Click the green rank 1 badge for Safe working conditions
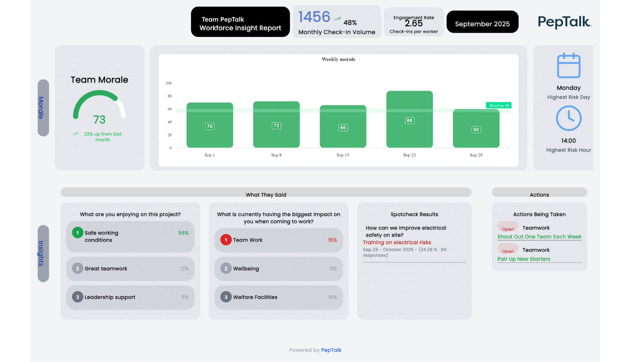 pyautogui.click(x=77, y=233)
